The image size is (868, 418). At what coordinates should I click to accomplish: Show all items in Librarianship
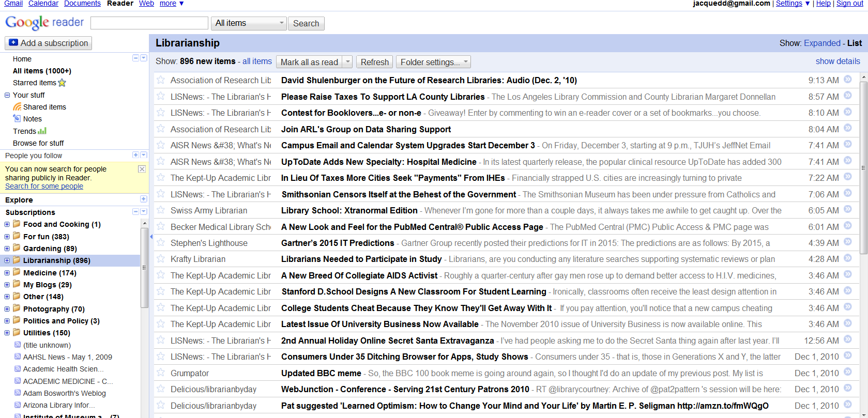click(x=257, y=61)
